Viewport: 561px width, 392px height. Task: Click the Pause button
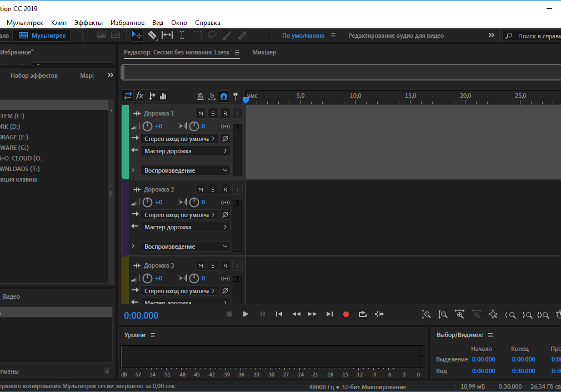(263, 314)
